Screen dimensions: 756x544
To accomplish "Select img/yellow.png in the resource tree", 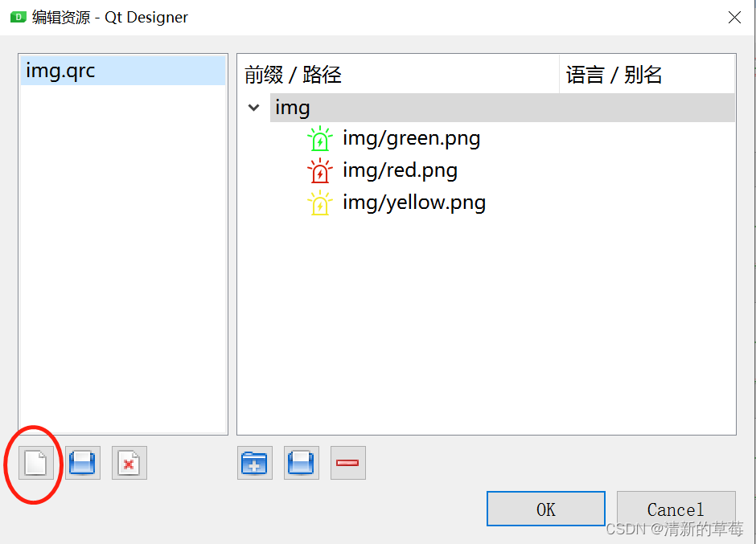I will pyautogui.click(x=414, y=202).
